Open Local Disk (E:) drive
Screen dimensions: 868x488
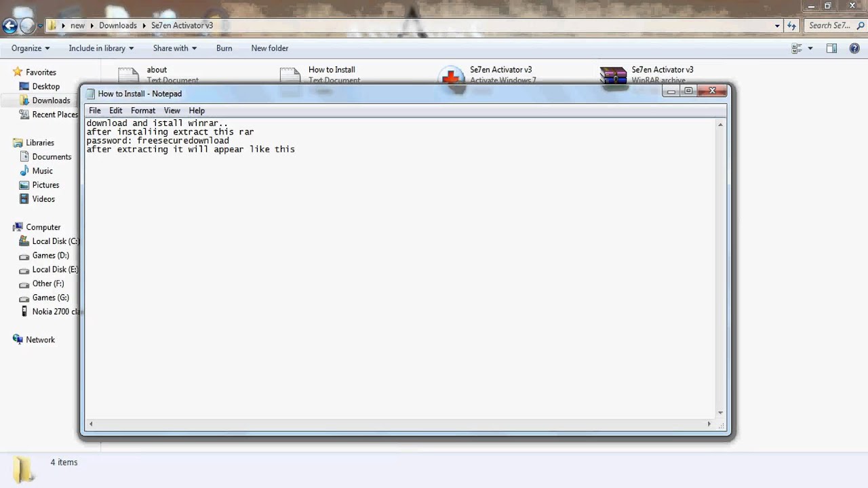tap(54, 270)
